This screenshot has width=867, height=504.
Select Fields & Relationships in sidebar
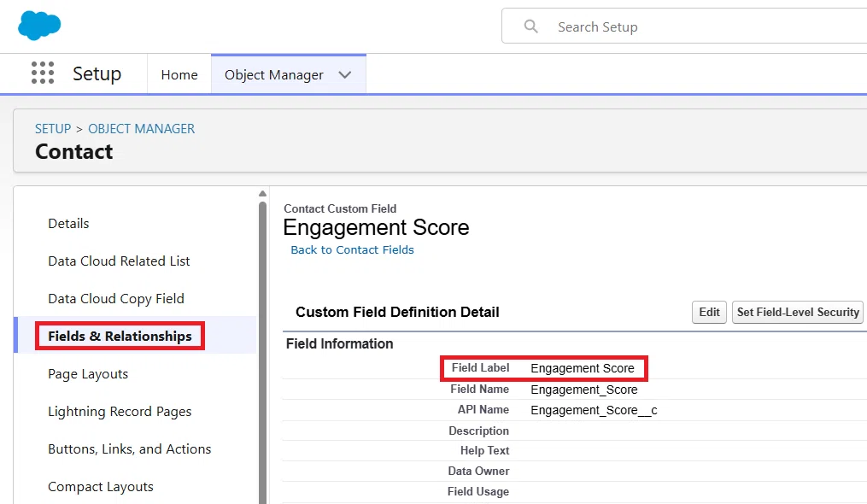tap(120, 337)
